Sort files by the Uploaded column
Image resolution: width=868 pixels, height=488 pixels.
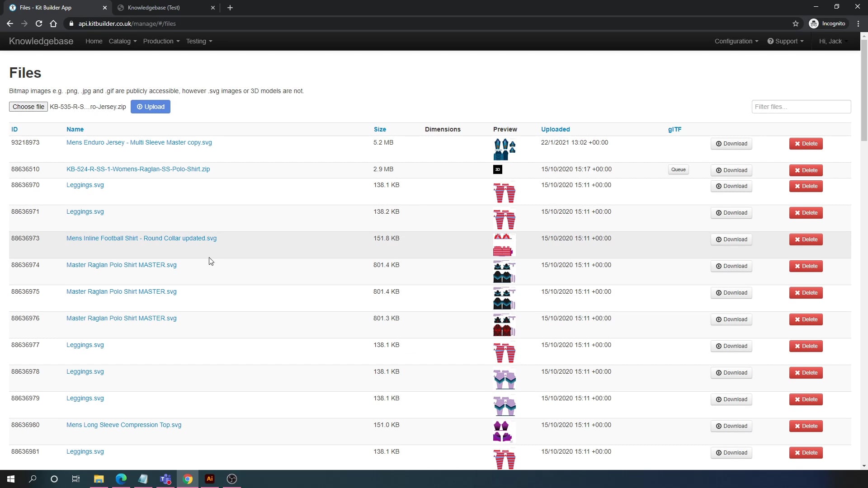click(x=555, y=129)
